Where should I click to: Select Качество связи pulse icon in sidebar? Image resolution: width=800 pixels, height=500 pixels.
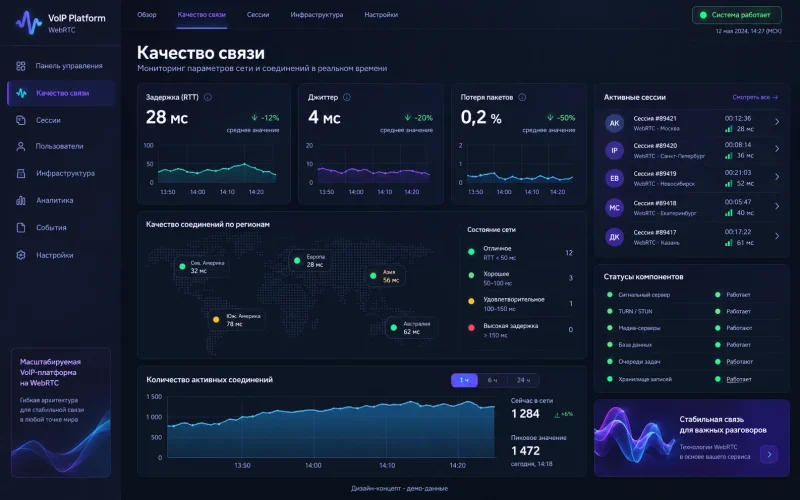click(x=21, y=93)
